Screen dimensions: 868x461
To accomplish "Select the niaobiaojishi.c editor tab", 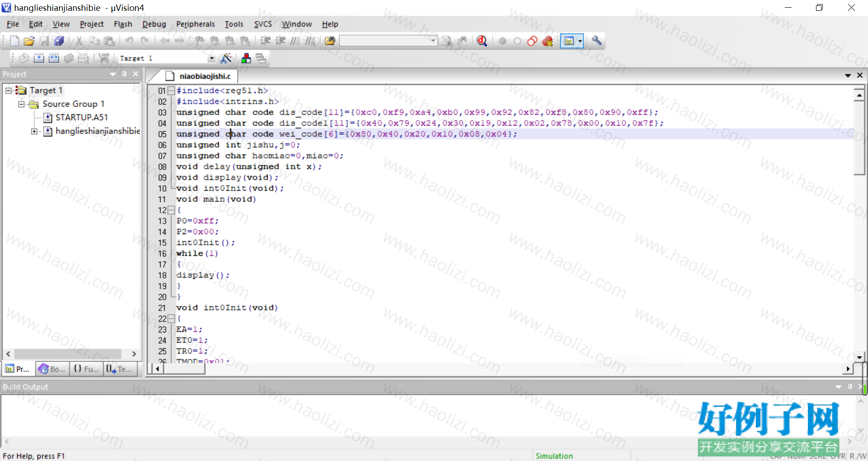I will click(199, 76).
